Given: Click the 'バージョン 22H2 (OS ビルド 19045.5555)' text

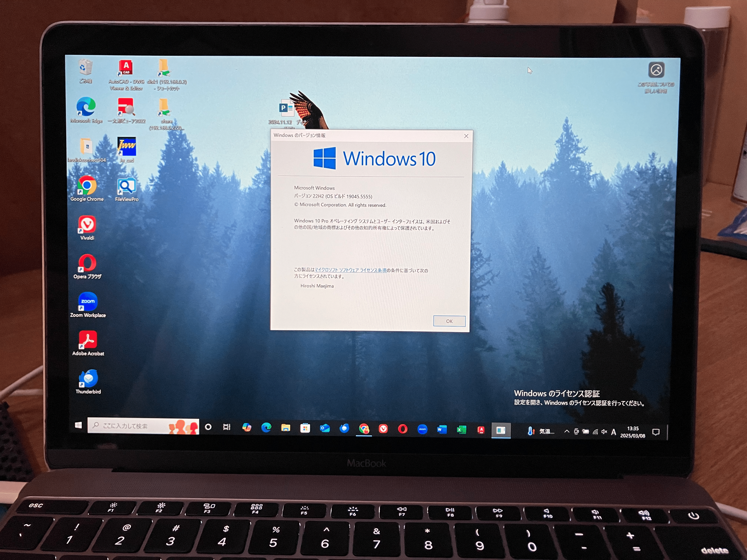Looking at the screenshot, I should pyautogui.click(x=333, y=196).
